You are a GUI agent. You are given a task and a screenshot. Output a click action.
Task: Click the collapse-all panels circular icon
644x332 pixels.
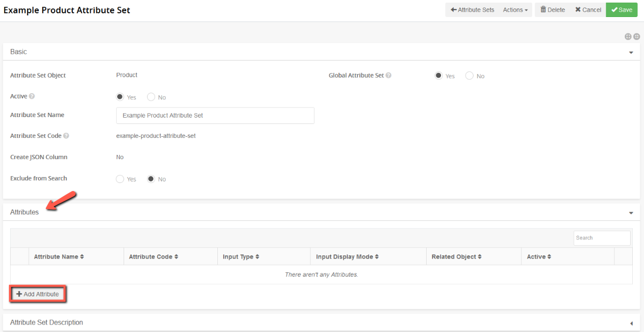click(x=637, y=36)
